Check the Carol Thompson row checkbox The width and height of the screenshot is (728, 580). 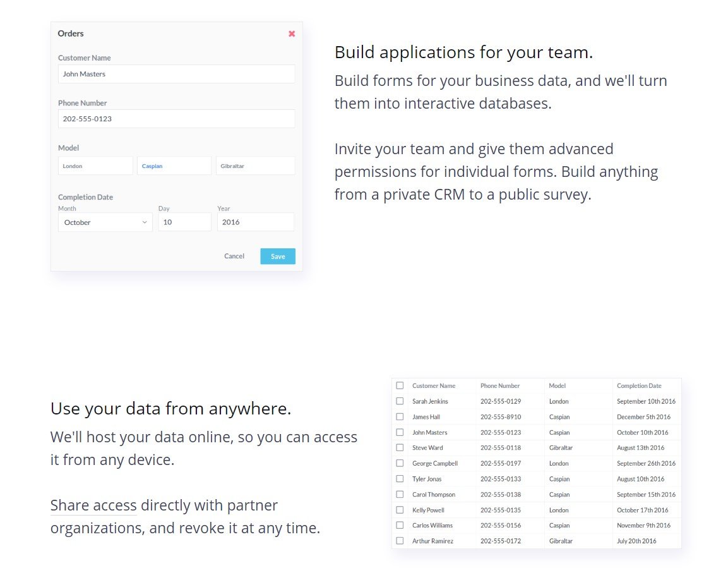(400, 495)
